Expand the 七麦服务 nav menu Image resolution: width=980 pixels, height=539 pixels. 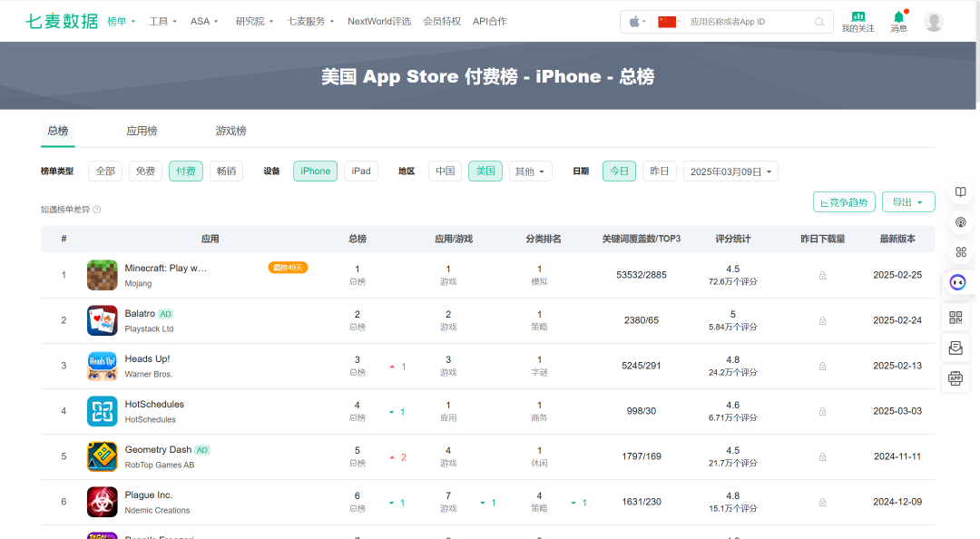click(x=310, y=21)
